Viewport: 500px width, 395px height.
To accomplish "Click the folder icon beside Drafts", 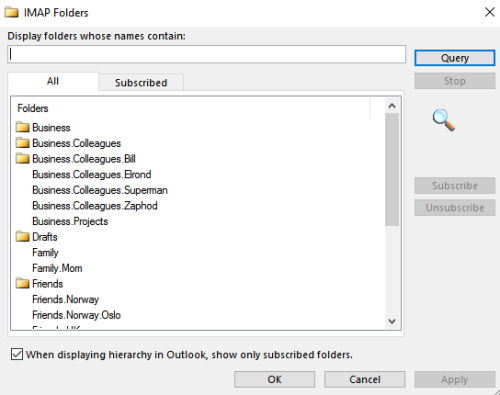I will click(22, 237).
